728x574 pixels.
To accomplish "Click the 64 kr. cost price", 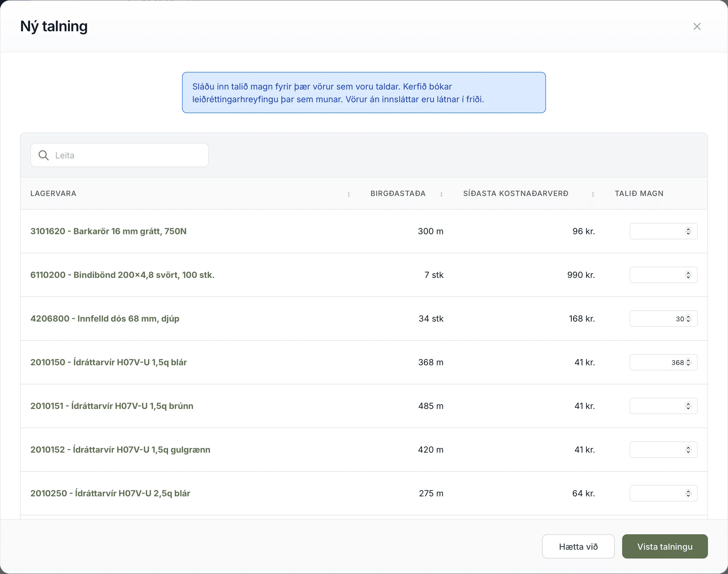I will tap(584, 493).
